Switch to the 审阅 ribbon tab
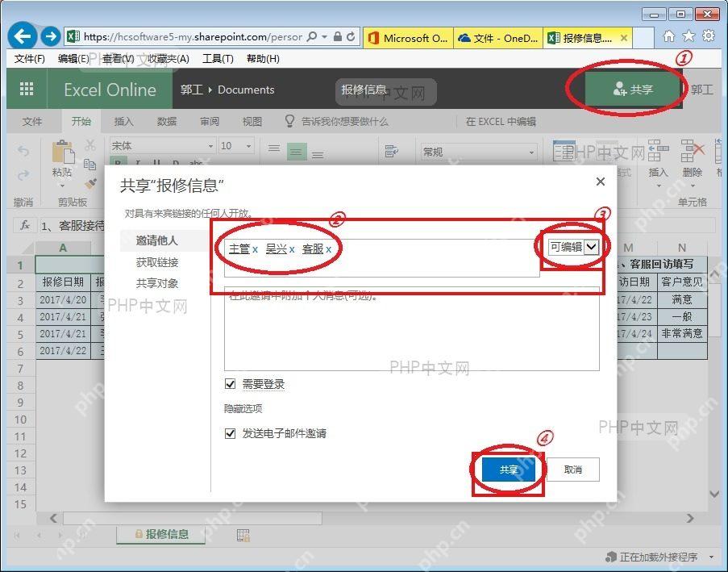The image size is (728, 572). click(x=210, y=121)
